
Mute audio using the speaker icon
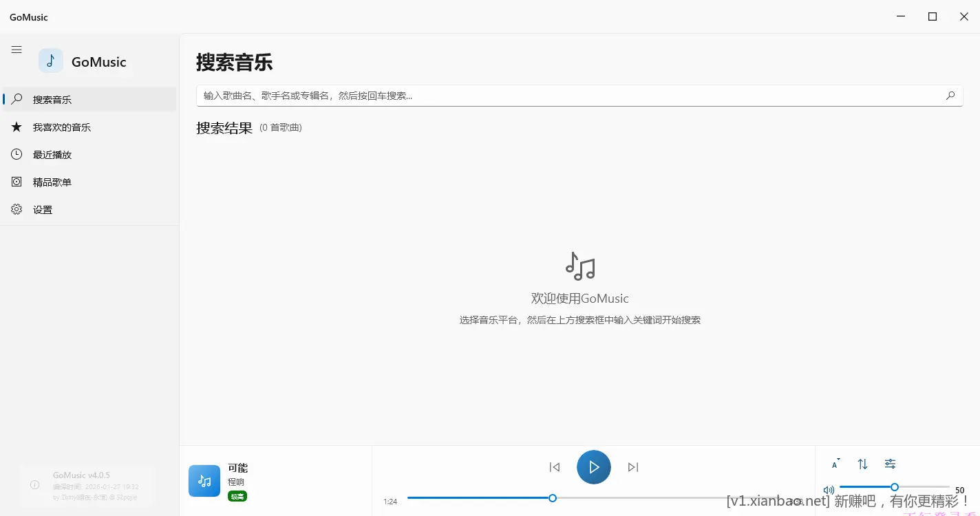[829, 489]
